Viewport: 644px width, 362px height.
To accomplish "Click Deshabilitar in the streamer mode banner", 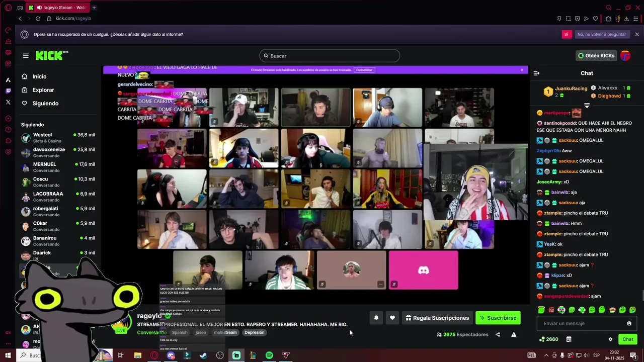I will [364, 70].
